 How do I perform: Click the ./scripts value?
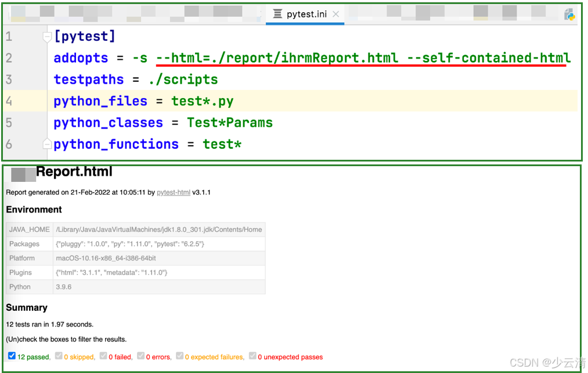[x=183, y=80]
